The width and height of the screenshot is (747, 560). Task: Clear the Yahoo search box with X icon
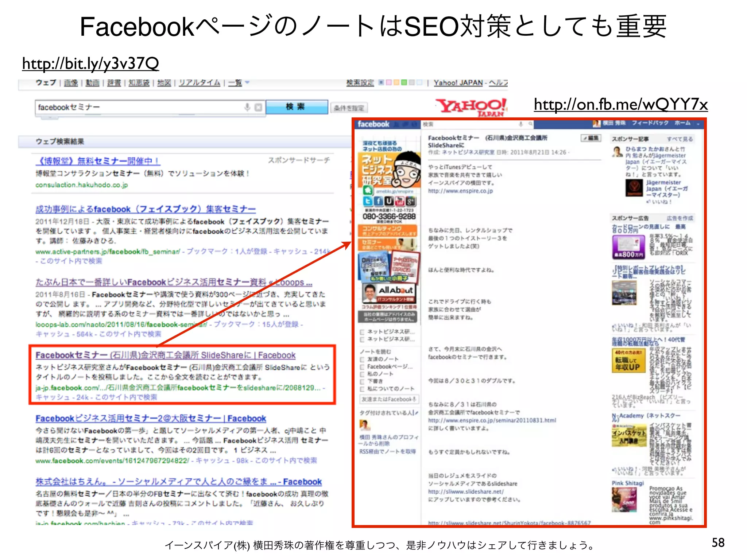pos(258,107)
